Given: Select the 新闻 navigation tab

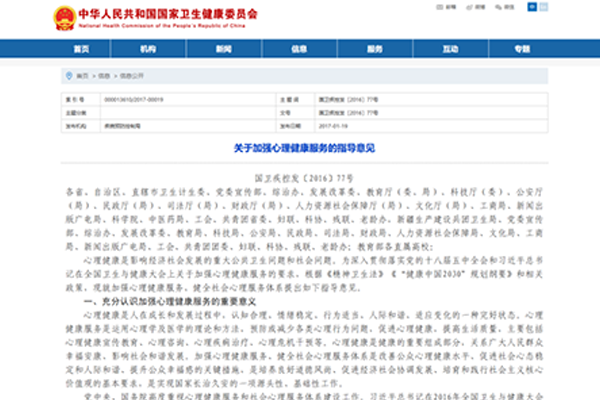Looking at the screenshot, I should coord(224,48).
